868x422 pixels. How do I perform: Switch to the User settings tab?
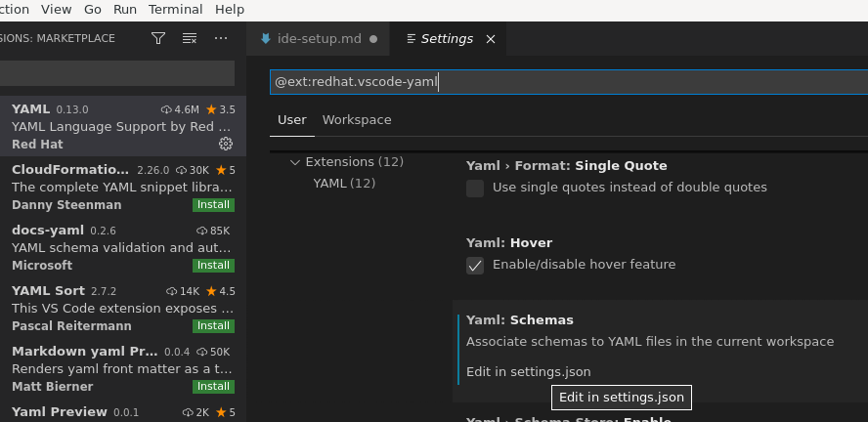click(x=291, y=120)
